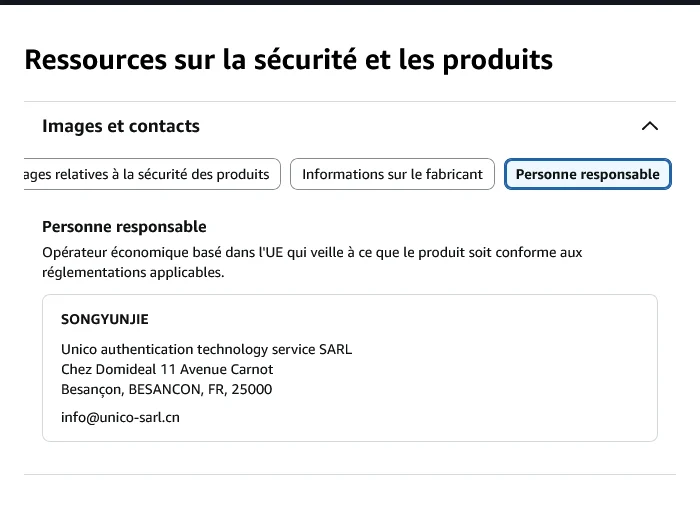Click the "Opérateur économique basé dans l'UE" description

(x=312, y=262)
